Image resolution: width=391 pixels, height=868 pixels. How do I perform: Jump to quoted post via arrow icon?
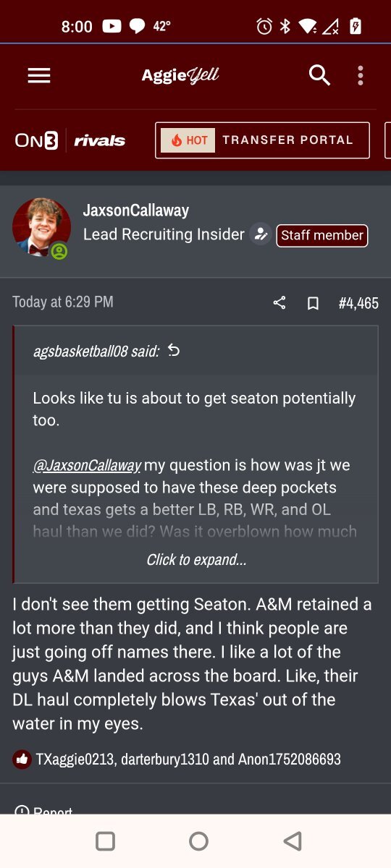tap(174, 351)
